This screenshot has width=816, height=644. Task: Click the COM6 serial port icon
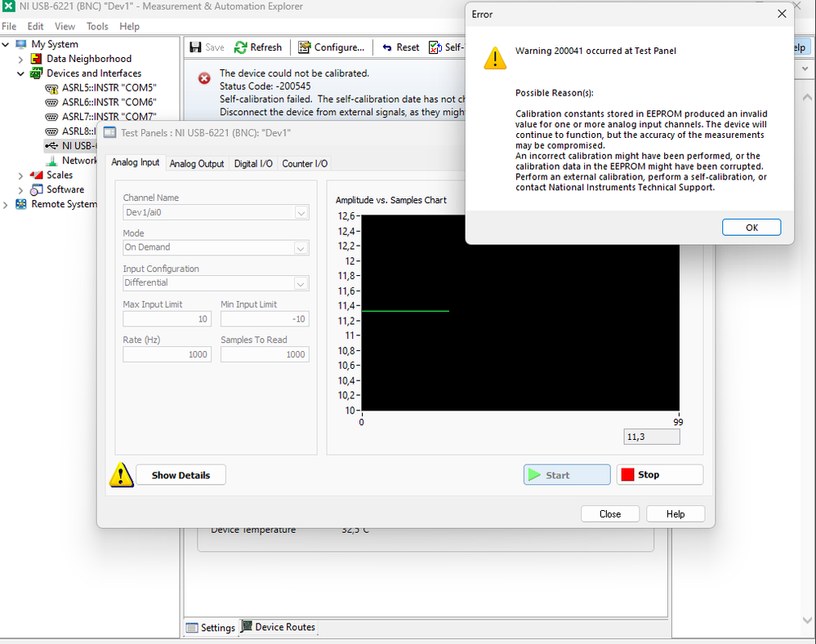coord(51,103)
